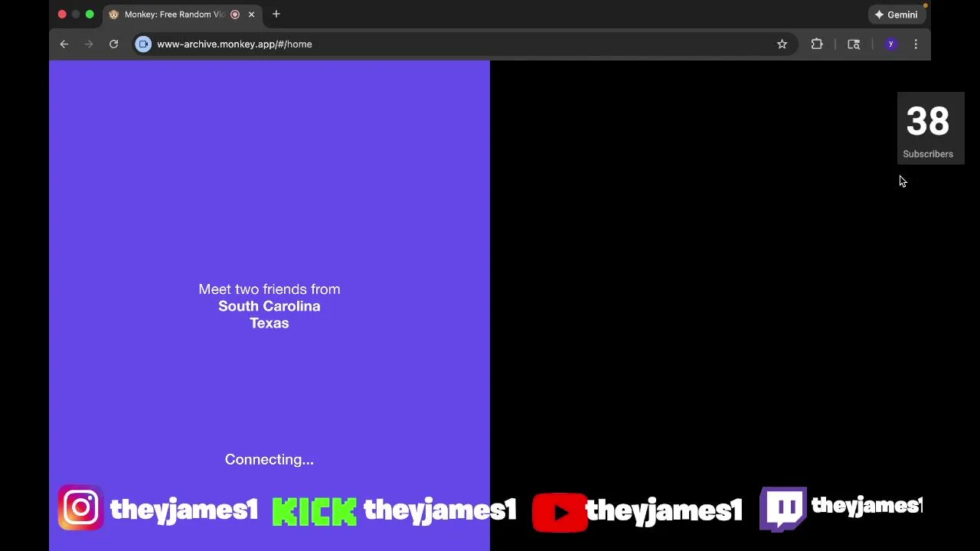
Task: Open the Gemini button
Action: point(896,15)
